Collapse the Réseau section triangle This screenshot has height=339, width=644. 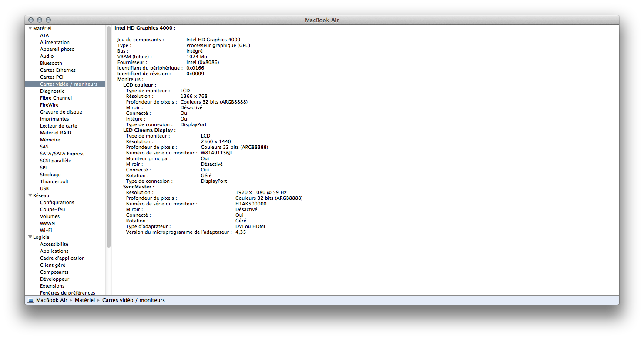tap(30, 195)
